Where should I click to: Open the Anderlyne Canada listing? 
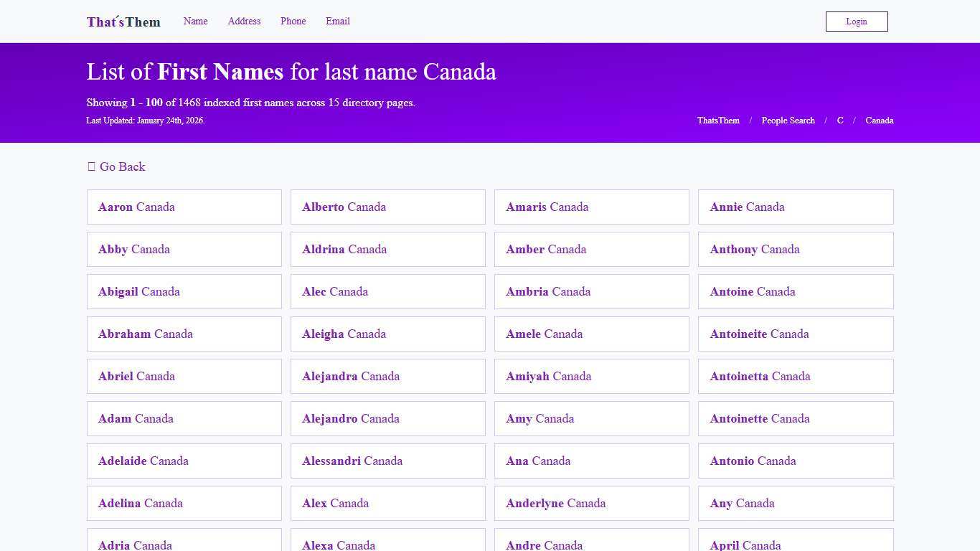pyautogui.click(x=555, y=503)
